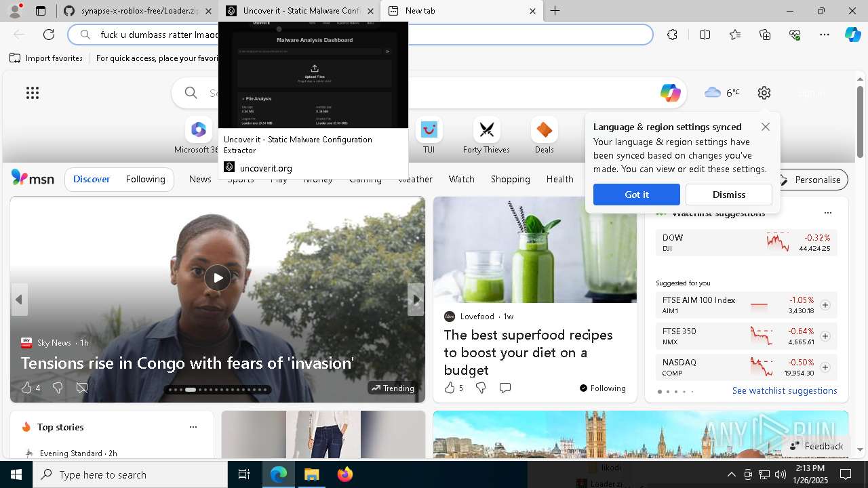Like the Congo news story

coord(26,388)
